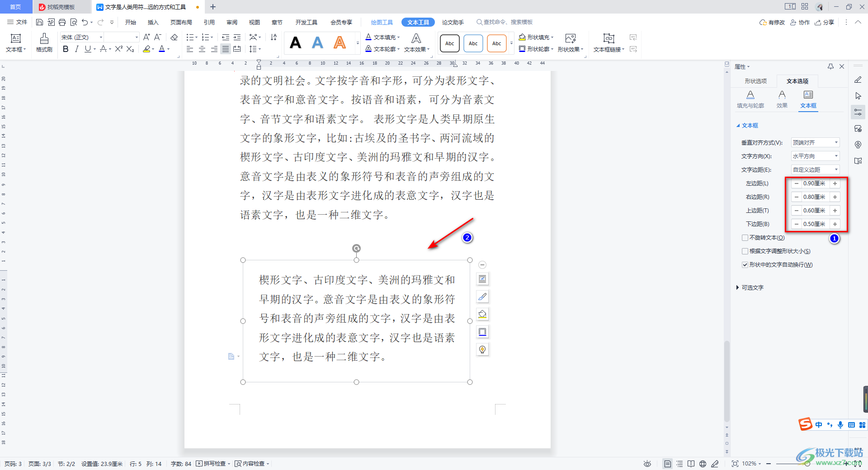Viewport: 868px width, 470px height.
Task: Clear formatting with eraser icon
Action: [x=174, y=37]
